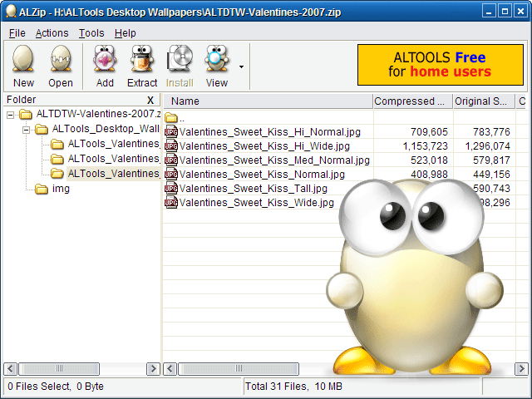Click folder pane scroll left arrow
532x399 pixels.
pyautogui.click(x=10, y=369)
